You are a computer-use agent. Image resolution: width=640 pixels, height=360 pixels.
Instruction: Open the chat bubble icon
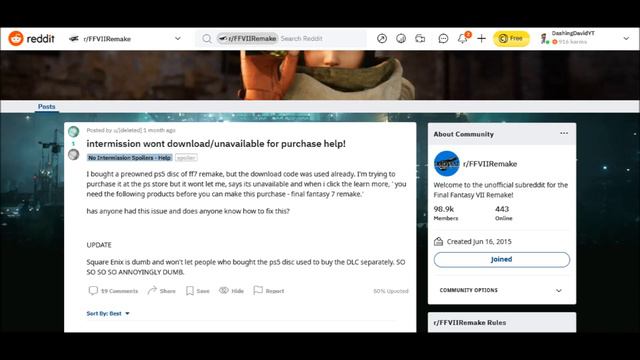443,38
